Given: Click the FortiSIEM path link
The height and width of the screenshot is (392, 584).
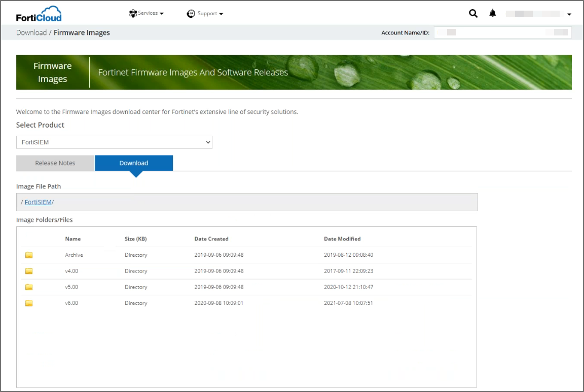Looking at the screenshot, I should coord(38,202).
